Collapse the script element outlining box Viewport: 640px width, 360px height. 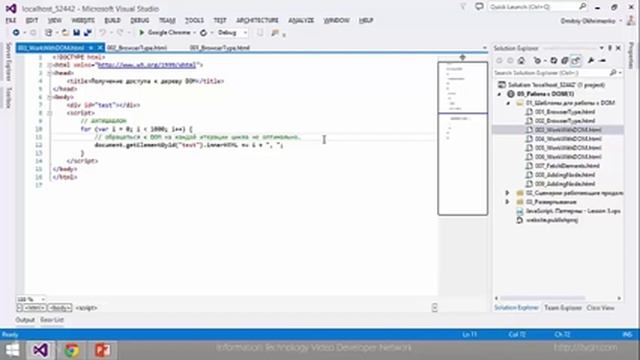point(49,113)
